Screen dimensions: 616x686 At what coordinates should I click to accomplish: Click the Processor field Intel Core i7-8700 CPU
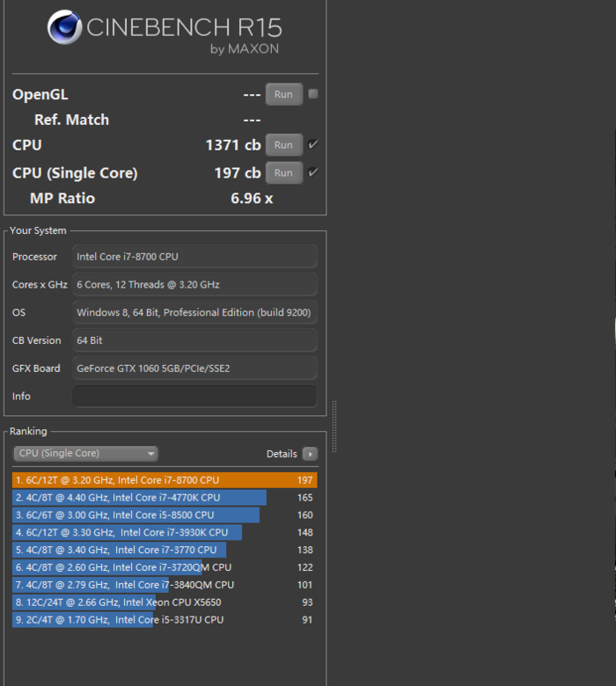click(194, 257)
